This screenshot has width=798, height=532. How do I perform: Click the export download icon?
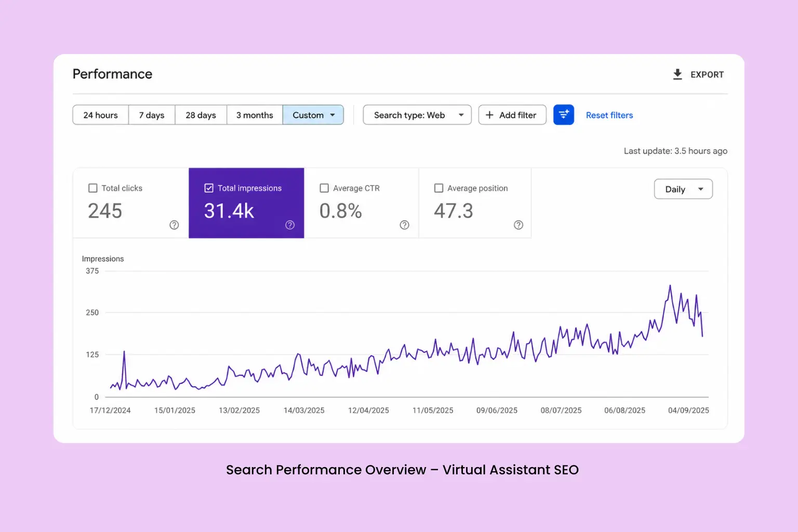point(677,74)
